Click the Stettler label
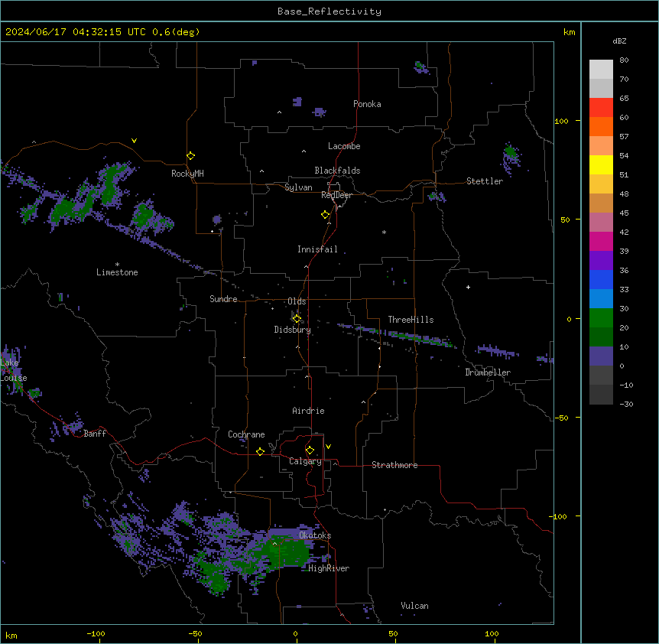Image resolution: width=659 pixels, height=644 pixels. coord(485,181)
